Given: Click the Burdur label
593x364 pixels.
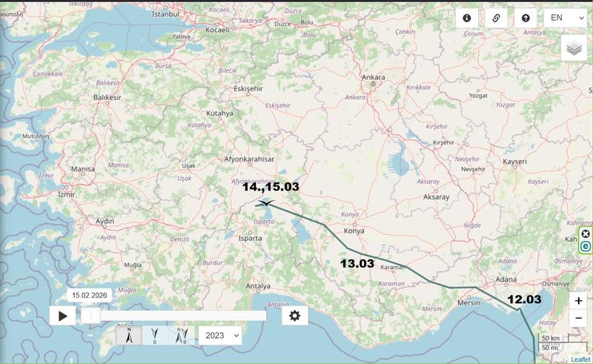Looking at the screenshot, I should [x=213, y=262].
